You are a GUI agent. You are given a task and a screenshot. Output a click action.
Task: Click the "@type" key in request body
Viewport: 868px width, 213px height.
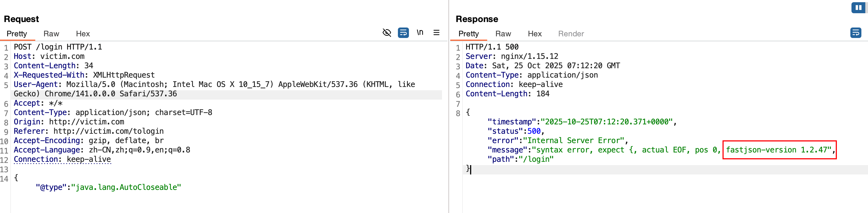(x=51, y=187)
